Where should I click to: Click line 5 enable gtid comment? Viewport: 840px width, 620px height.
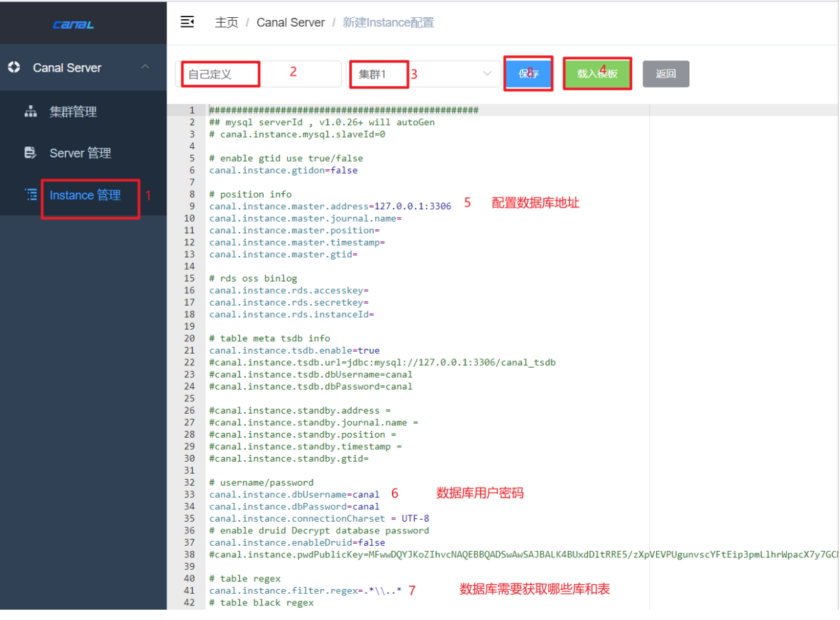tap(286, 158)
